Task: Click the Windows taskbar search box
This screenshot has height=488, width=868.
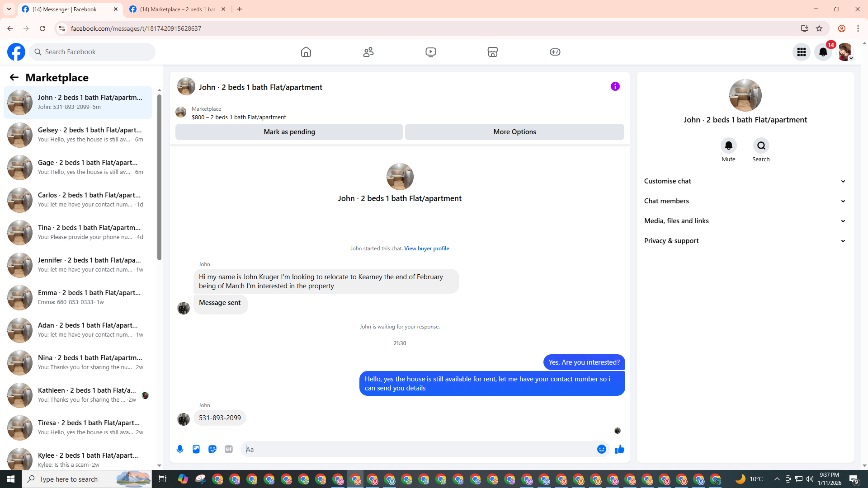Action: coord(88,479)
